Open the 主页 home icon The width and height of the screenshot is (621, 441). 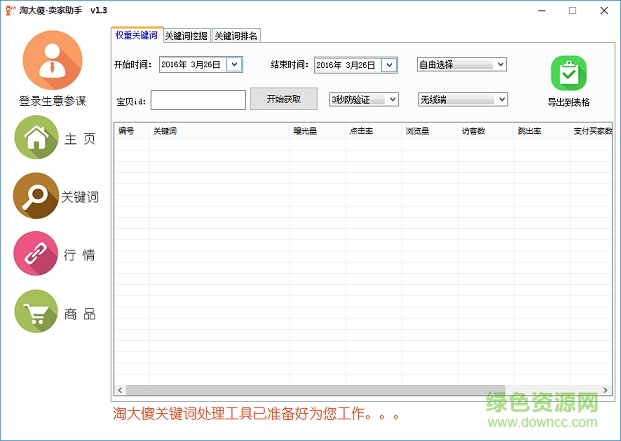(x=36, y=138)
